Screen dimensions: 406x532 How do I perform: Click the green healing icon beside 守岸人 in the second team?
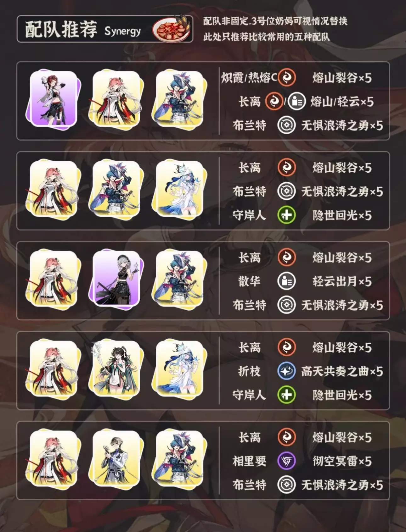pyautogui.click(x=287, y=215)
